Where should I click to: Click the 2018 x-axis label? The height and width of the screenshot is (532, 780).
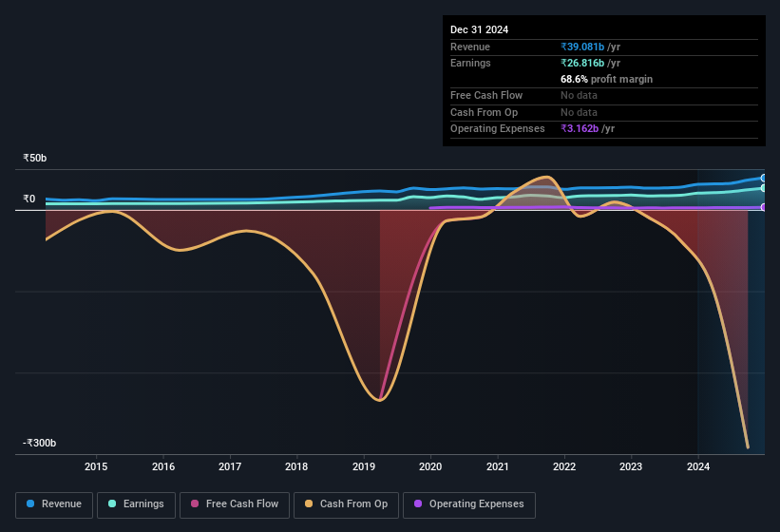click(x=296, y=466)
